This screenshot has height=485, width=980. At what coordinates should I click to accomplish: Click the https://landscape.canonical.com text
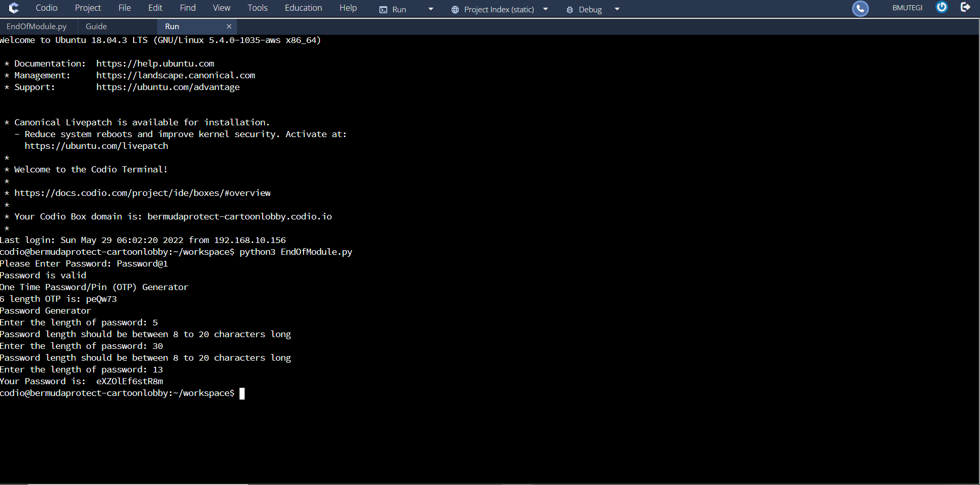176,75
